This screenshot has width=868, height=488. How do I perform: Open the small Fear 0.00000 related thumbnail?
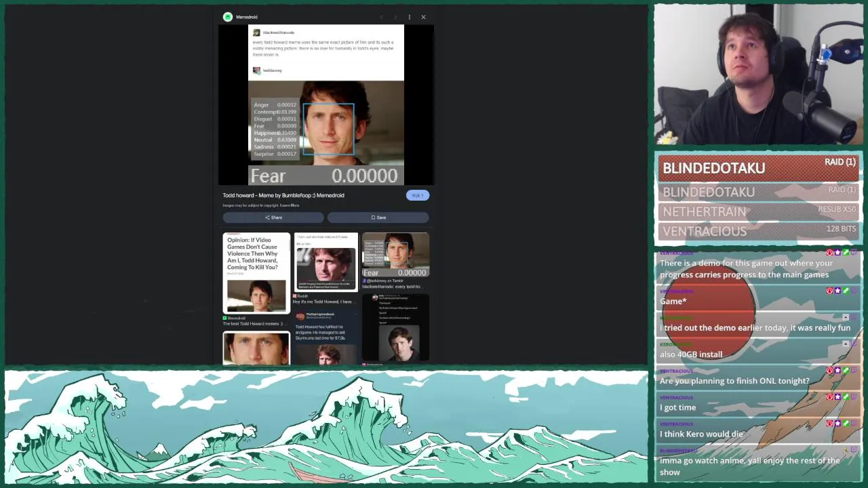[x=395, y=255]
